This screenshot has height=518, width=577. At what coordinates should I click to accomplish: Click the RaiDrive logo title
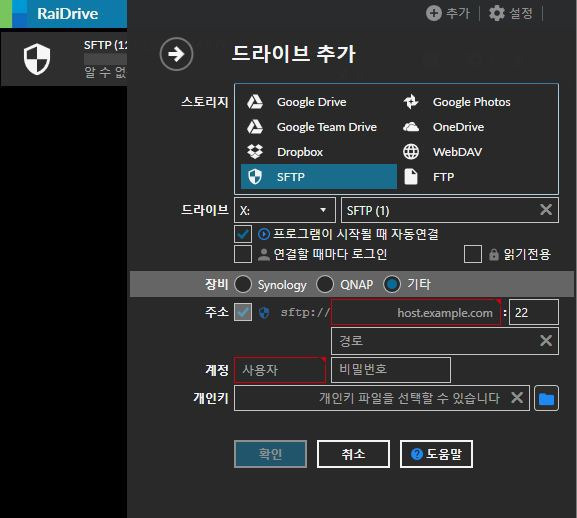[x=68, y=14]
